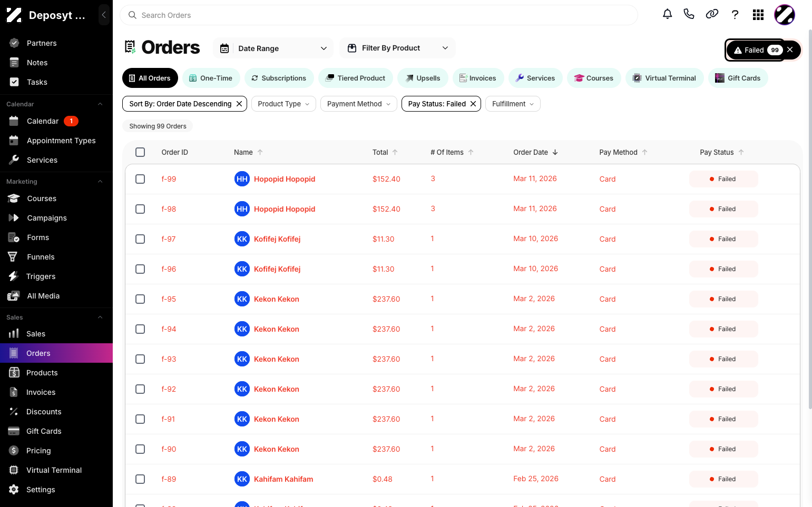
Task: Expand the Payment Method filter
Action: (359, 104)
